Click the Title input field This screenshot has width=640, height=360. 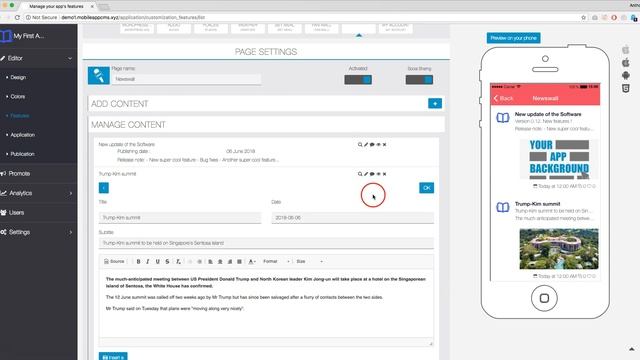tap(180, 218)
